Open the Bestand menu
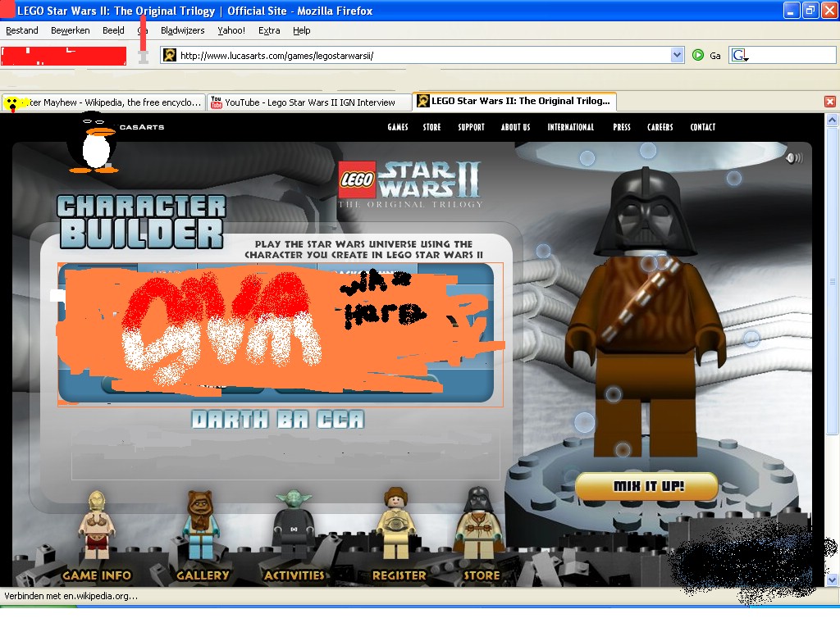Viewport: 840px width, 641px height. pyautogui.click(x=22, y=30)
